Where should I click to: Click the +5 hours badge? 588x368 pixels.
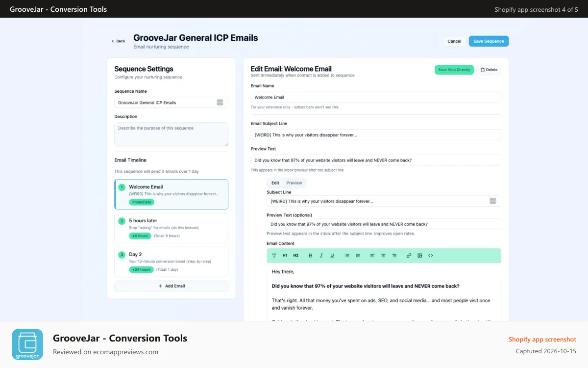click(x=140, y=236)
